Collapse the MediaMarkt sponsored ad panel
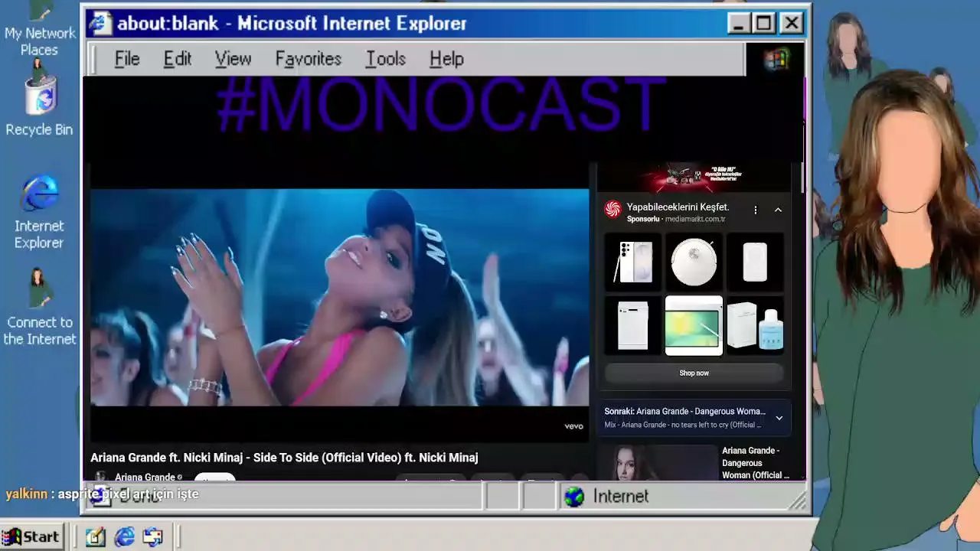The height and width of the screenshot is (551, 980). coord(778,210)
